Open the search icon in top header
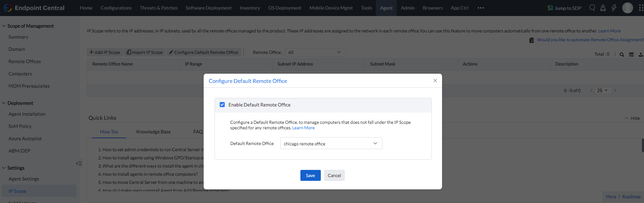Image resolution: width=644 pixels, height=203 pixels. pos(592,8)
